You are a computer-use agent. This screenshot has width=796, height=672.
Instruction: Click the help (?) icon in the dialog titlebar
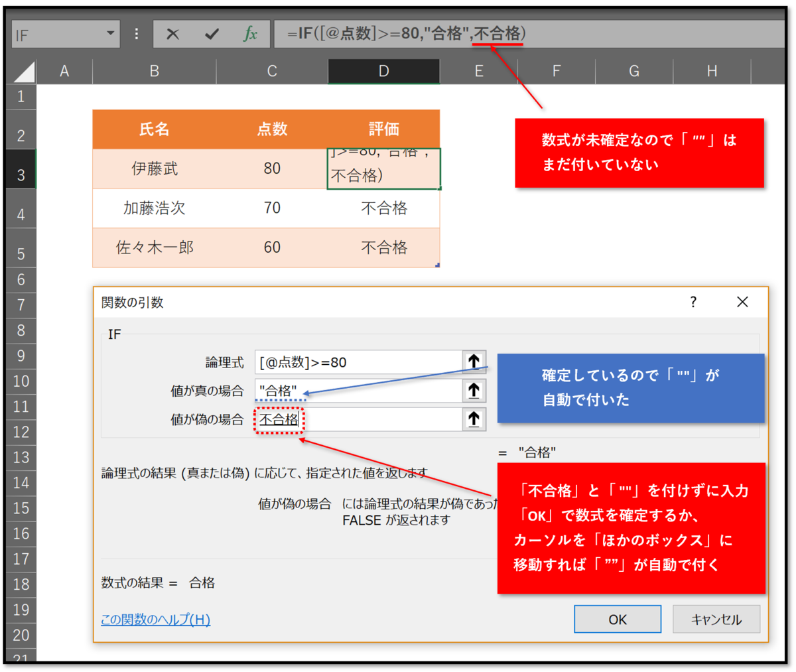pyautogui.click(x=693, y=302)
